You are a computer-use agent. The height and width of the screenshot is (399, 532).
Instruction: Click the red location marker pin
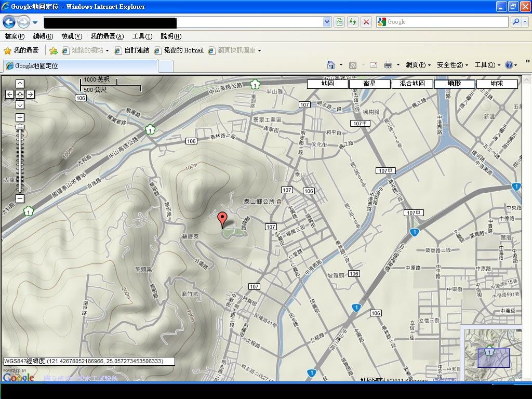[x=222, y=219]
